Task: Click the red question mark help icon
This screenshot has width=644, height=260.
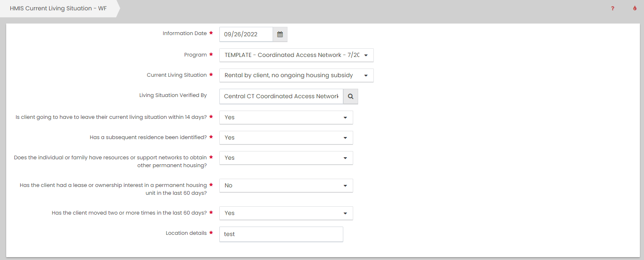Action: (613, 8)
